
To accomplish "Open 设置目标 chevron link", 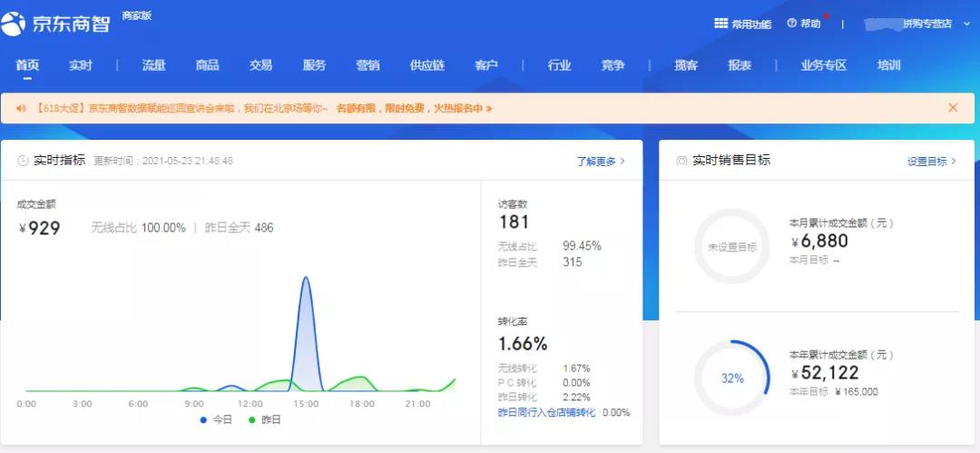I will pyautogui.click(x=931, y=162).
